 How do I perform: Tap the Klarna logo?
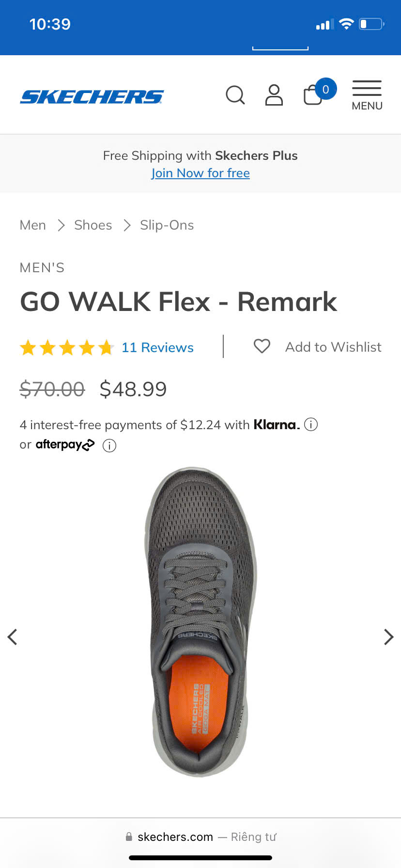tap(276, 425)
